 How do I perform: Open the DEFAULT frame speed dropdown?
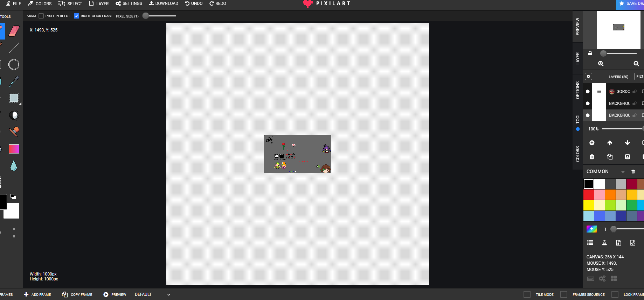click(152, 294)
